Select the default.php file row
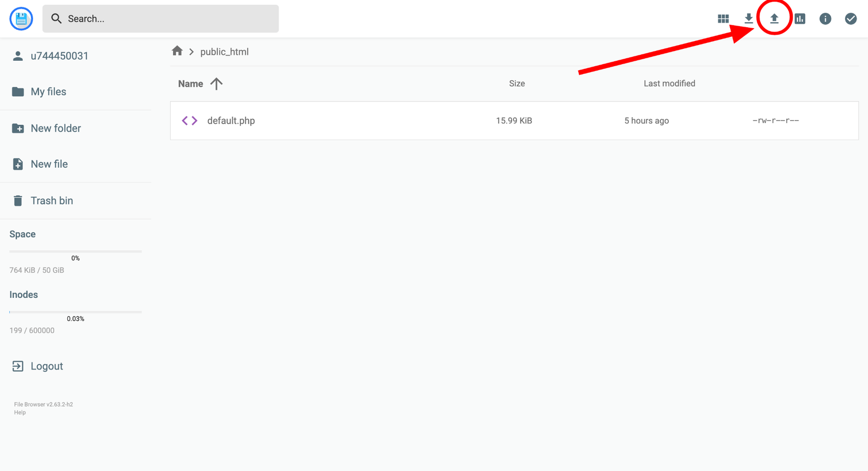This screenshot has height=471, width=868. (x=514, y=120)
